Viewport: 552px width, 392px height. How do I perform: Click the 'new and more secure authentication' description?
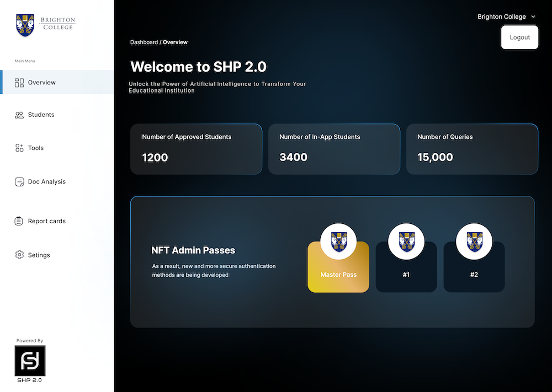(214, 271)
